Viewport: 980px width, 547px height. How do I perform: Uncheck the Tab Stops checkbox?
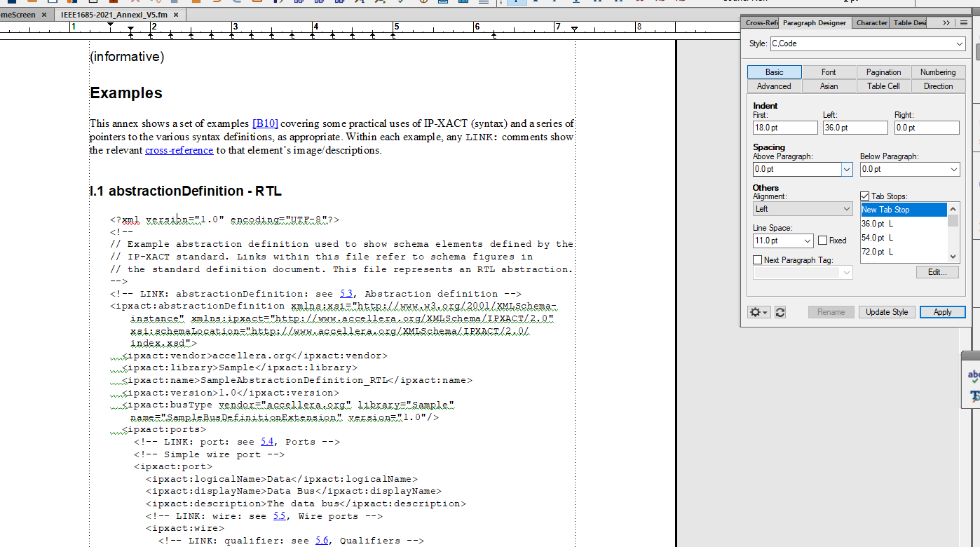click(x=864, y=196)
